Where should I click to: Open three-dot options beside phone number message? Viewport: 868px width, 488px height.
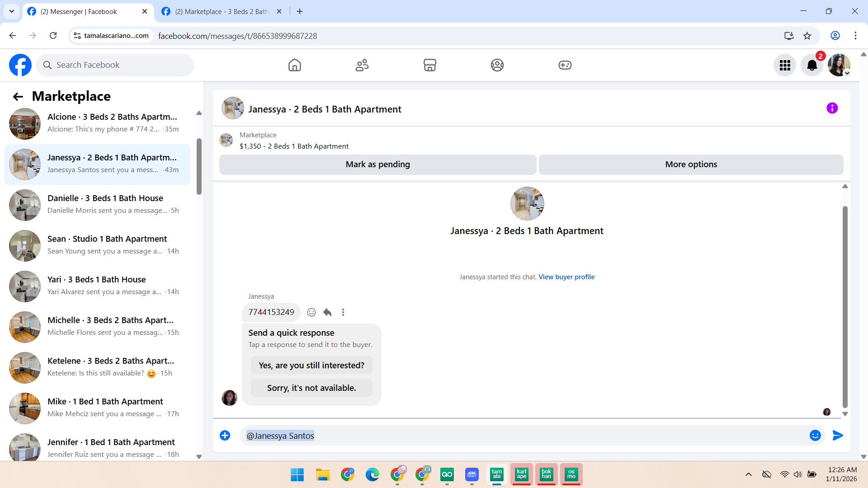click(x=343, y=312)
